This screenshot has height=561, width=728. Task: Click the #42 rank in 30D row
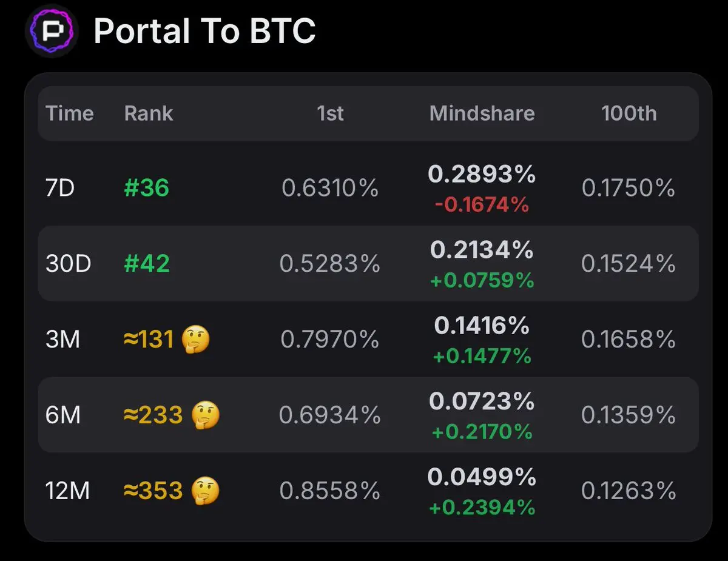147,264
